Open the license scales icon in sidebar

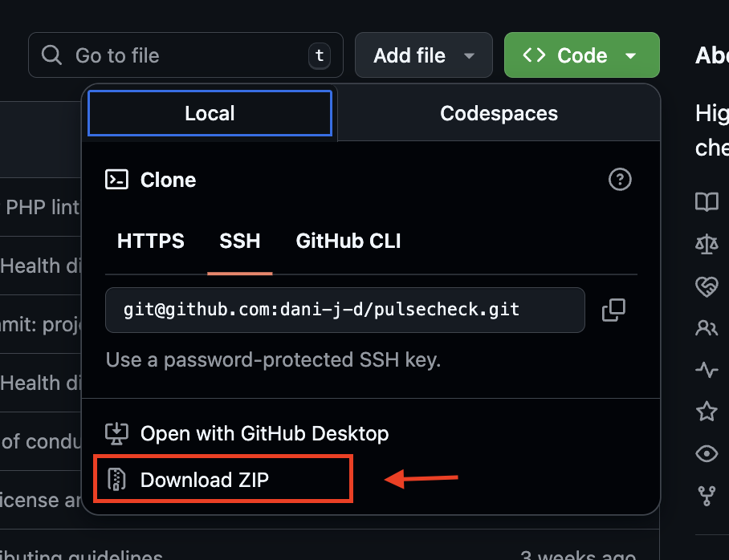click(x=707, y=244)
